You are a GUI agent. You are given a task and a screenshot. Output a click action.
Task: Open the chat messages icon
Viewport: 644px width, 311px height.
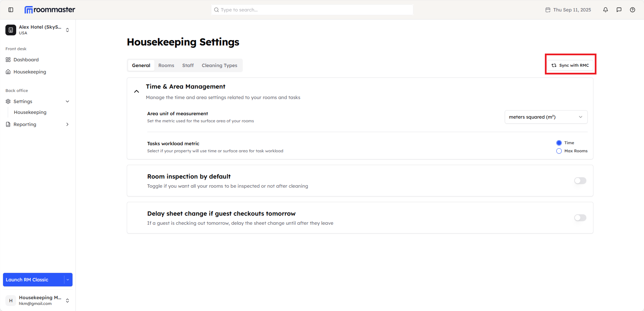click(x=619, y=10)
